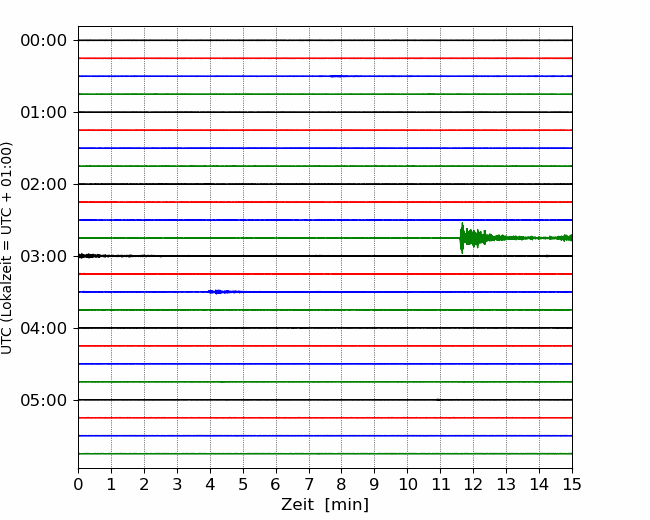The height and width of the screenshot is (520, 650).
Task: Click the vertical UTC Lokalzeit axis title
Action: click(x=8, y=248)
